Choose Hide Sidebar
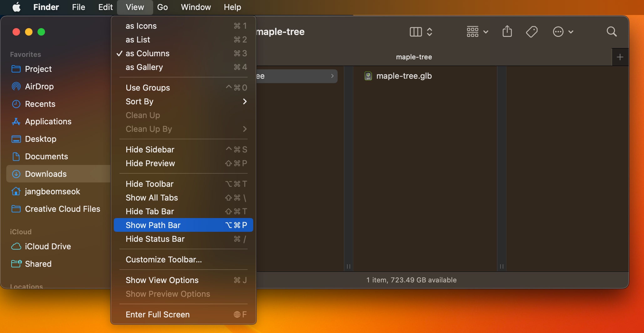The height and width of the screenshot is (333, 644). tap(184, 150)
